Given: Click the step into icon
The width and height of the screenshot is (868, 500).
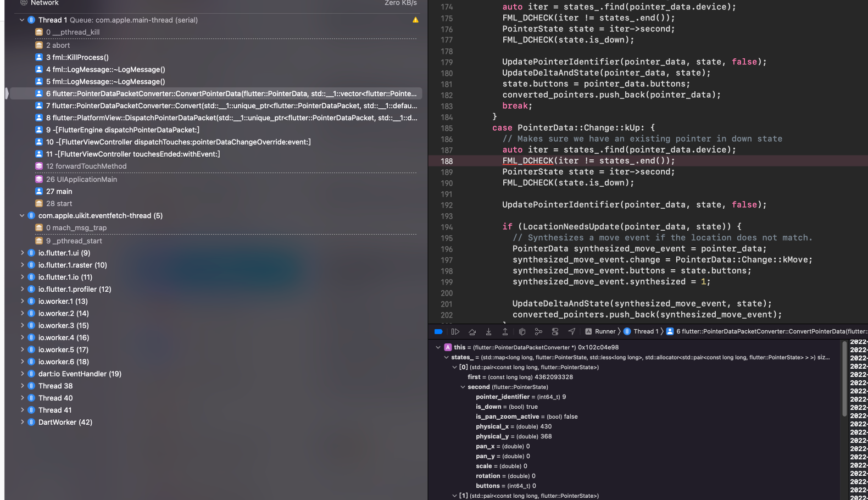Looking at the screenshot, I should point(488,331).
